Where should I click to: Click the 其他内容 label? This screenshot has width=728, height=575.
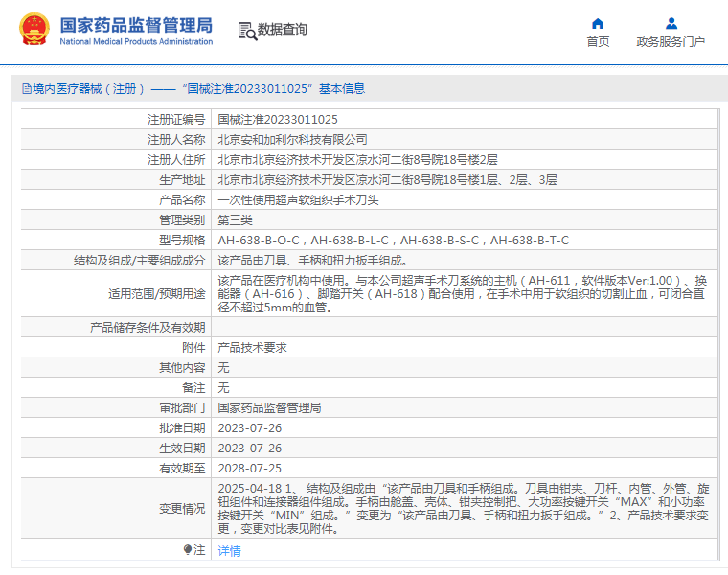(x=182, y=367)
